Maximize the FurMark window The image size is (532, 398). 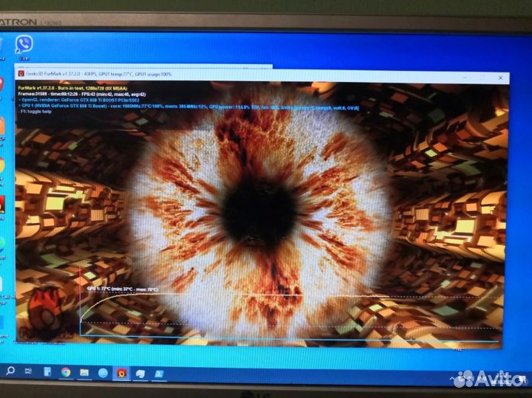click(x=482, y=78)
